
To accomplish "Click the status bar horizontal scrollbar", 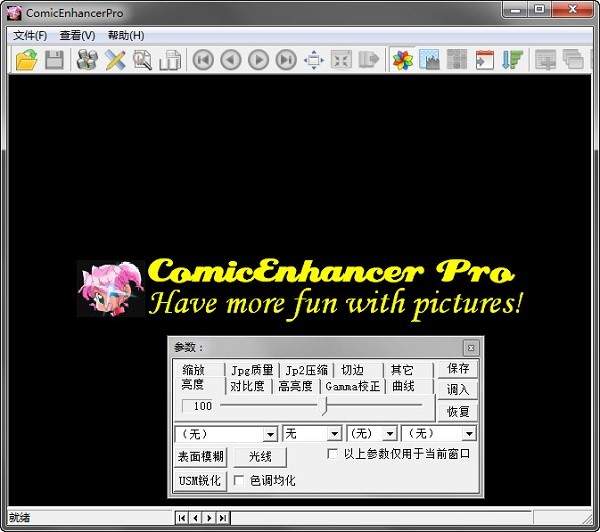I will click(x=381, y=518).
